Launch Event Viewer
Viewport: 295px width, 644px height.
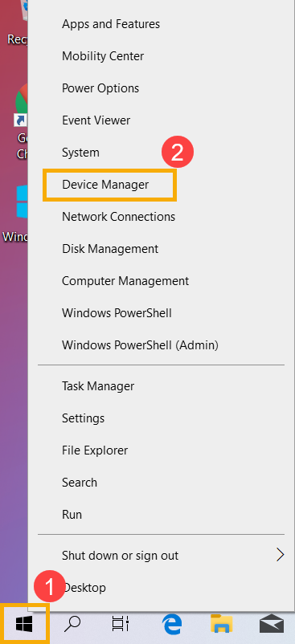click(x=96, y=120)
